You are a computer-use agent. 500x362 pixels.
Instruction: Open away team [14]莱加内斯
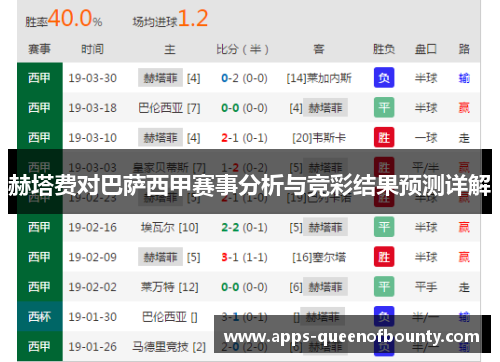[319, 78]
